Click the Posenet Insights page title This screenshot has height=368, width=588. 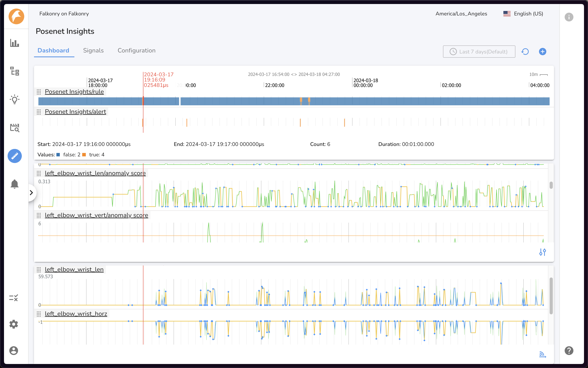click(x=65, y=31)
